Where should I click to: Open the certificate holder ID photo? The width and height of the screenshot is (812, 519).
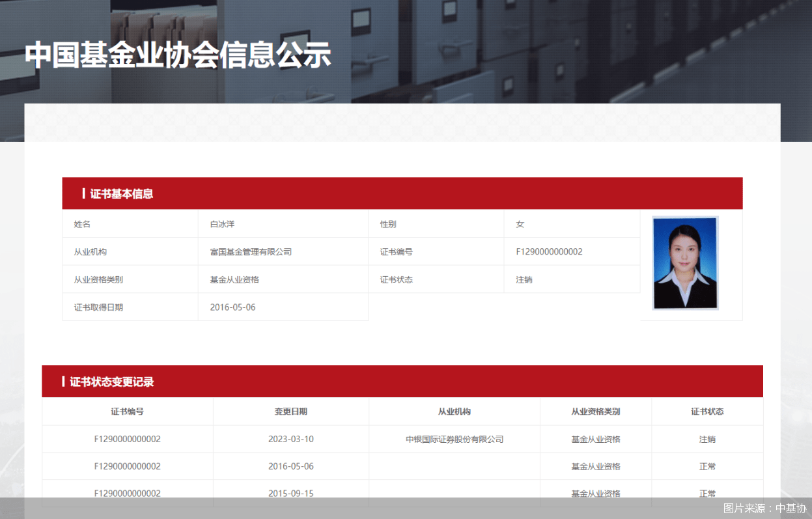[686, 263]
